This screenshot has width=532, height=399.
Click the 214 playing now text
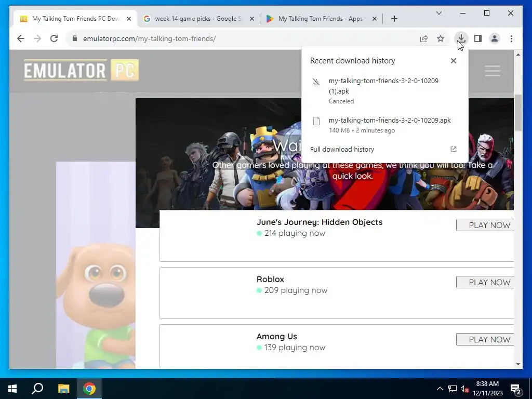pyautogui.click(x=295, y=233)
